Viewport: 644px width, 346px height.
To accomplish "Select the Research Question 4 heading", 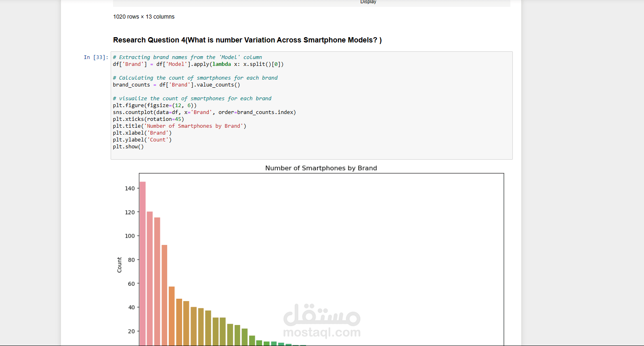I will coord(247,40).
